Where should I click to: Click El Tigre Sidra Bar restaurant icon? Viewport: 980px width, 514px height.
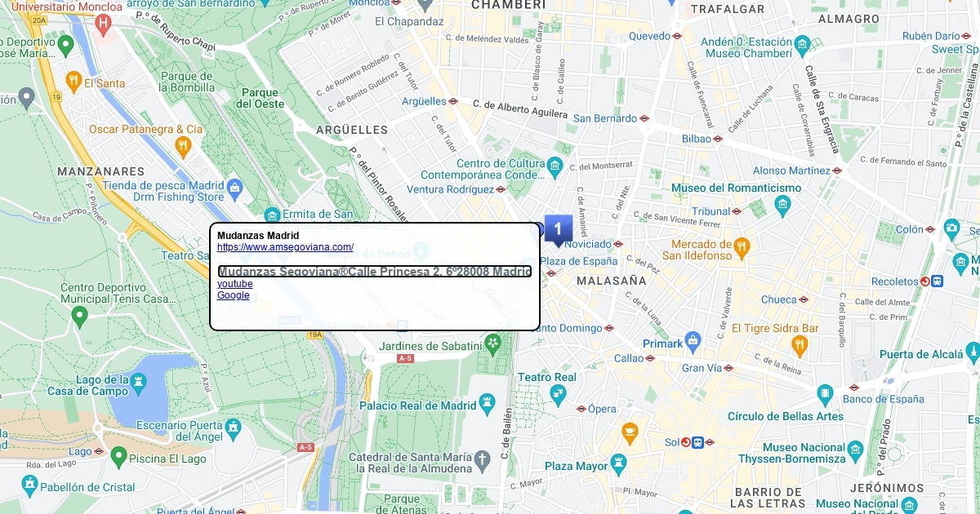pyautogui.click(x=800, y=345)
